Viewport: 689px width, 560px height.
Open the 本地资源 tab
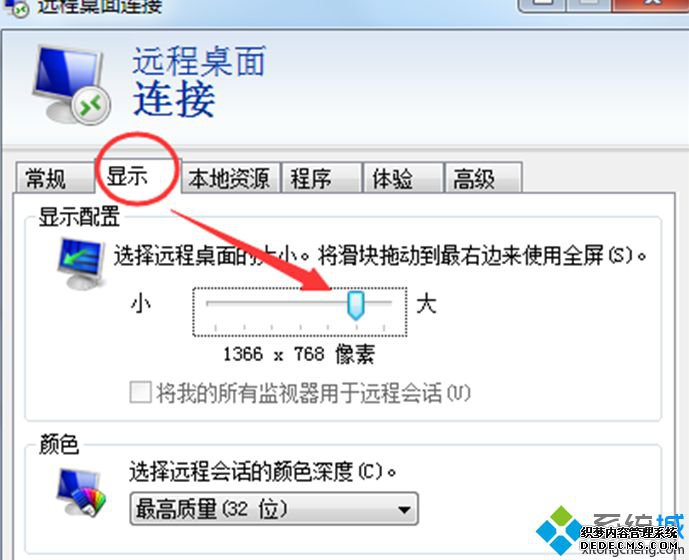pyautogui.click(x=230, y=178)
